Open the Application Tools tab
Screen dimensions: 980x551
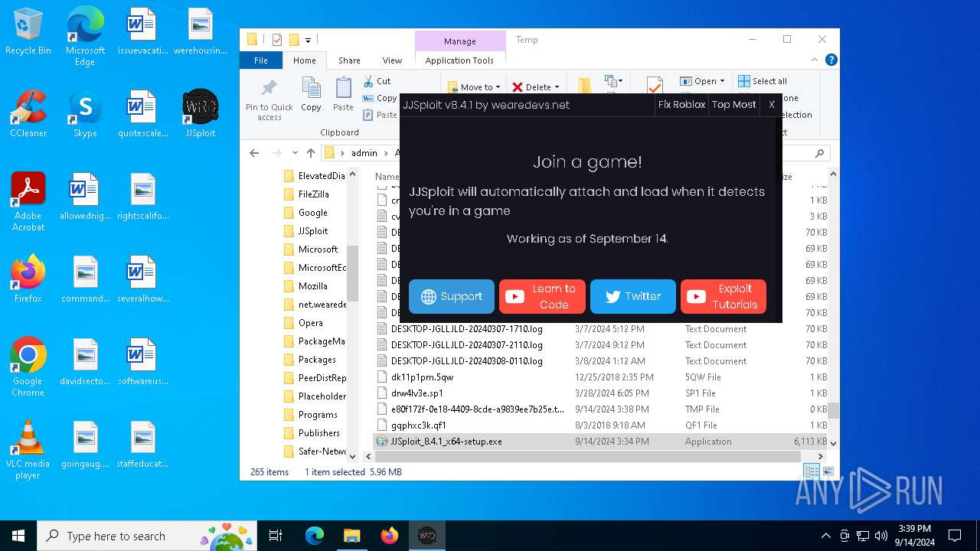tap(459, 60)
